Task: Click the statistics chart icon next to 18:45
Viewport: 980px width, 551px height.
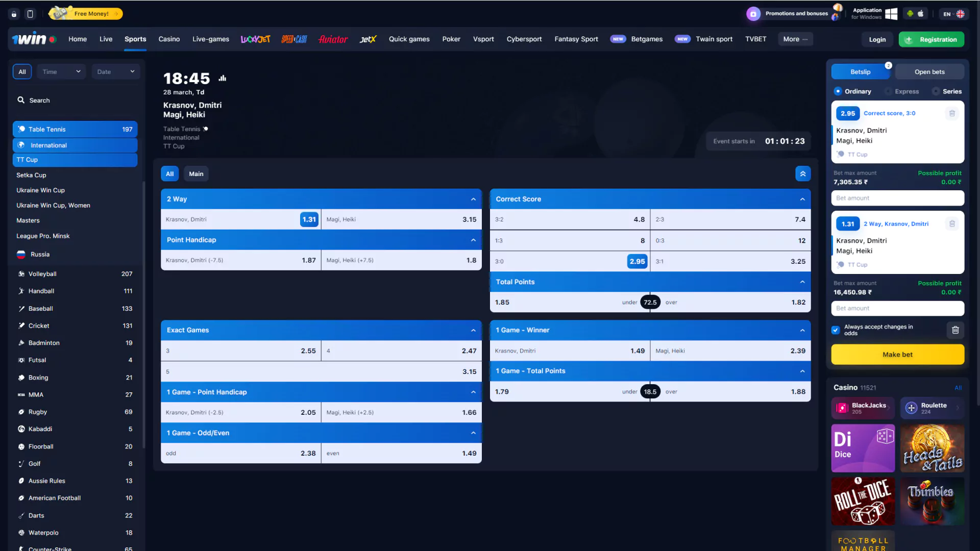Action: [x=222, y=78]
